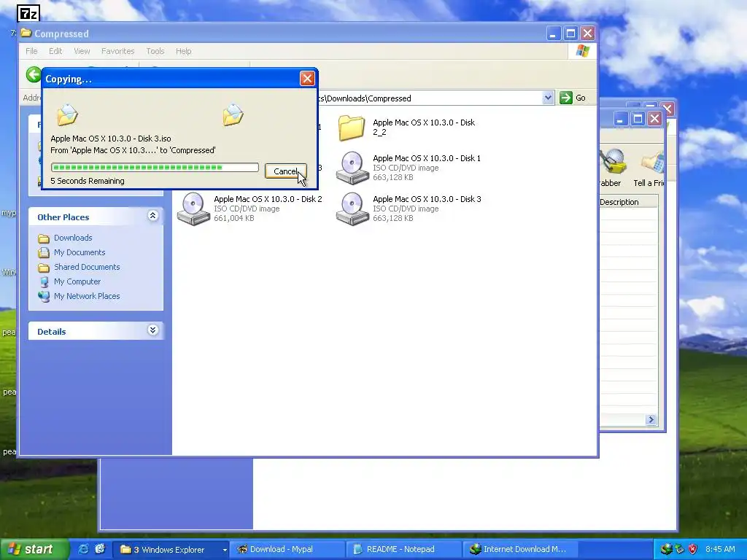The width and height of the screenshot is (747, 560).
Task: Click the right scroll arrow in the back window
Action: pos(651,419)
